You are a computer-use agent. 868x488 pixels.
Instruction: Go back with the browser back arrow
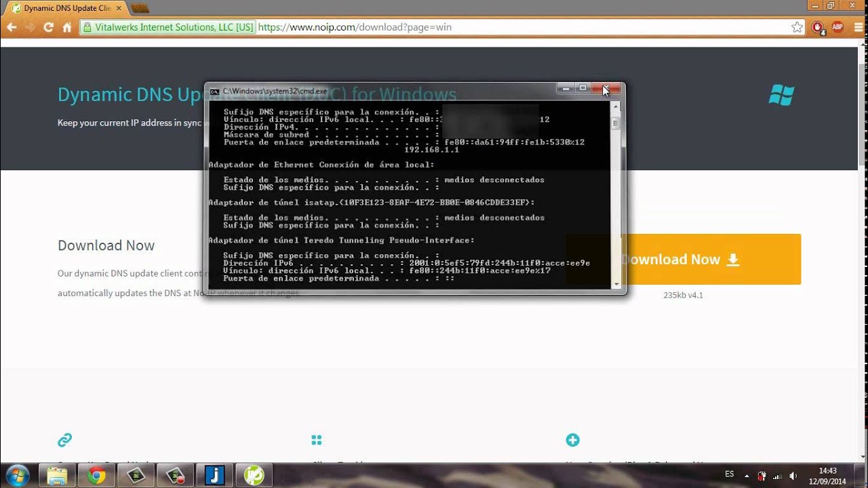point(12,27)
